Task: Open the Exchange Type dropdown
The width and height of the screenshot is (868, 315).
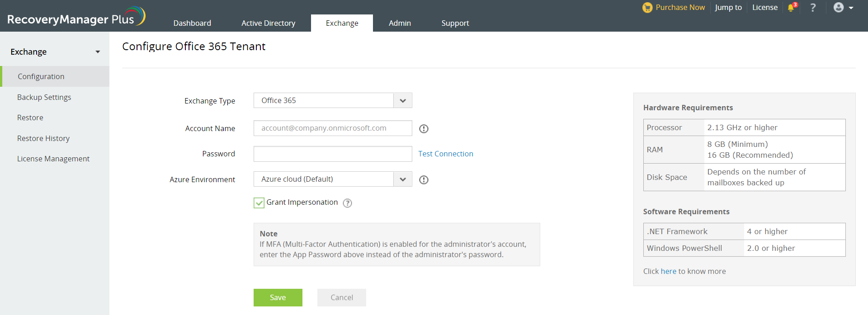Action: click(402, 101)
